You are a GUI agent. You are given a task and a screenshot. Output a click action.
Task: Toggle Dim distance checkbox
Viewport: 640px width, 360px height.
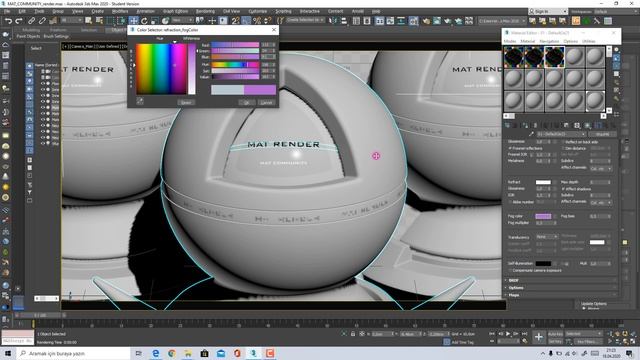coord(563,148)
